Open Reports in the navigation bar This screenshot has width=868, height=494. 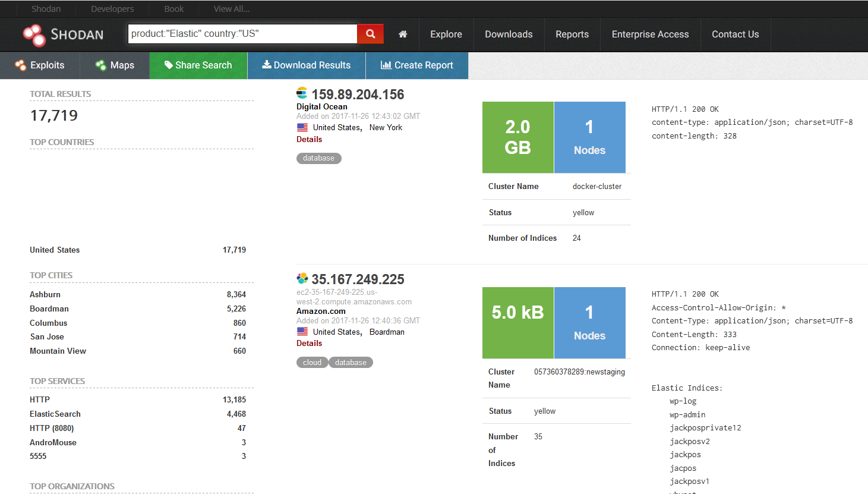572,34
